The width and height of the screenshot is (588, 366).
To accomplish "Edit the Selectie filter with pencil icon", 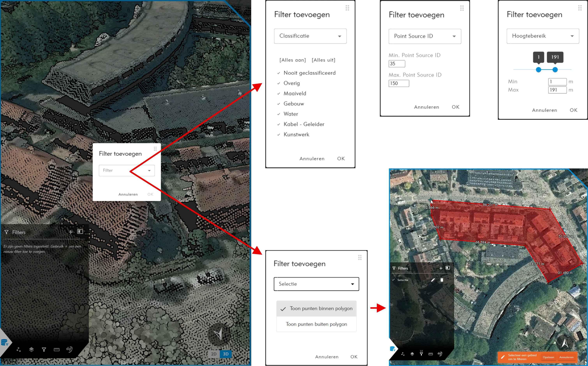I will 433,280.
